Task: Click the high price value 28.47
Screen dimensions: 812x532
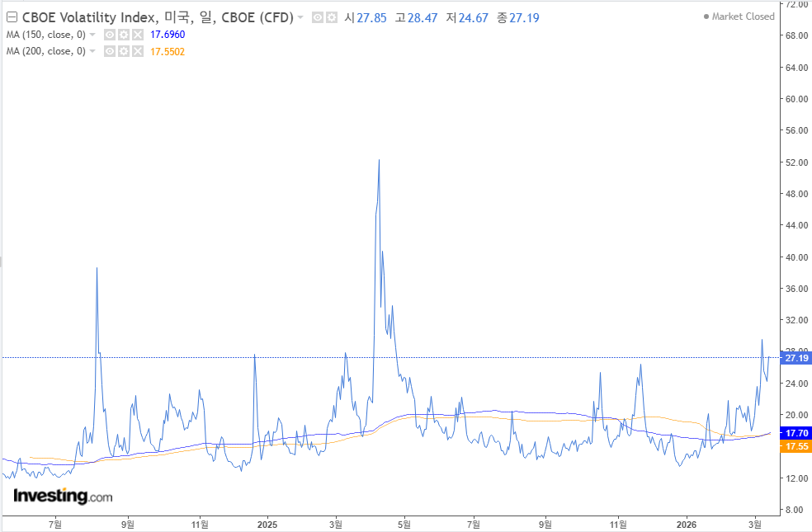Action: [x=422, y=18]
